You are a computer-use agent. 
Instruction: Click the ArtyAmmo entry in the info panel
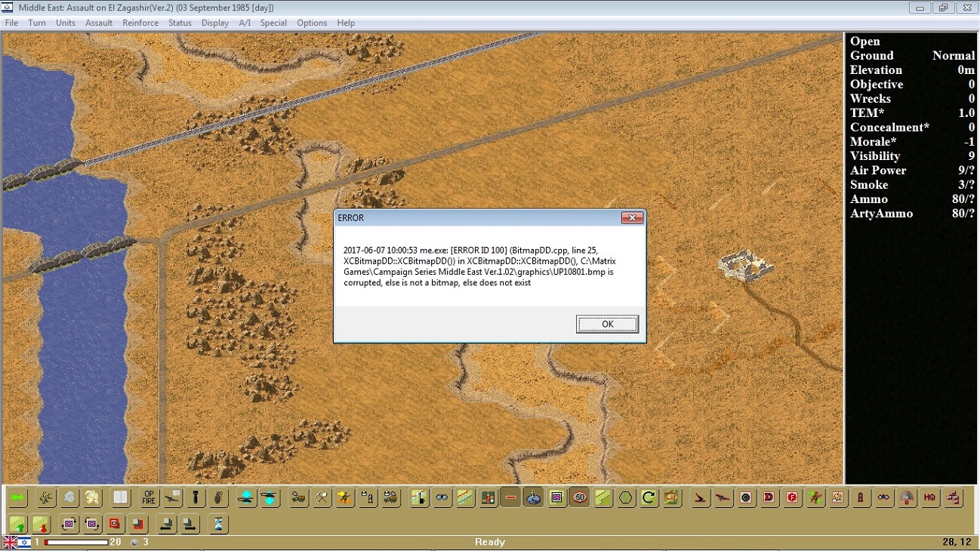click(x=912, y=214)
